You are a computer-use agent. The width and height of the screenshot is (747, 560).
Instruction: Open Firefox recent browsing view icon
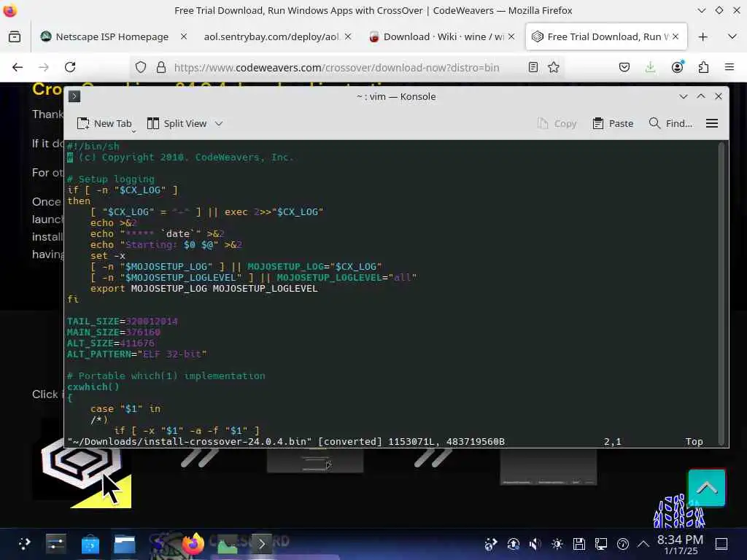tap(15, 36)
